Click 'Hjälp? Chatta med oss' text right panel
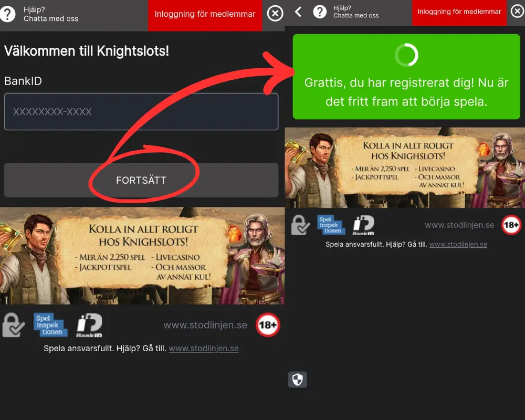Screen dimensions: 525x420 click(x=356, y=12)
